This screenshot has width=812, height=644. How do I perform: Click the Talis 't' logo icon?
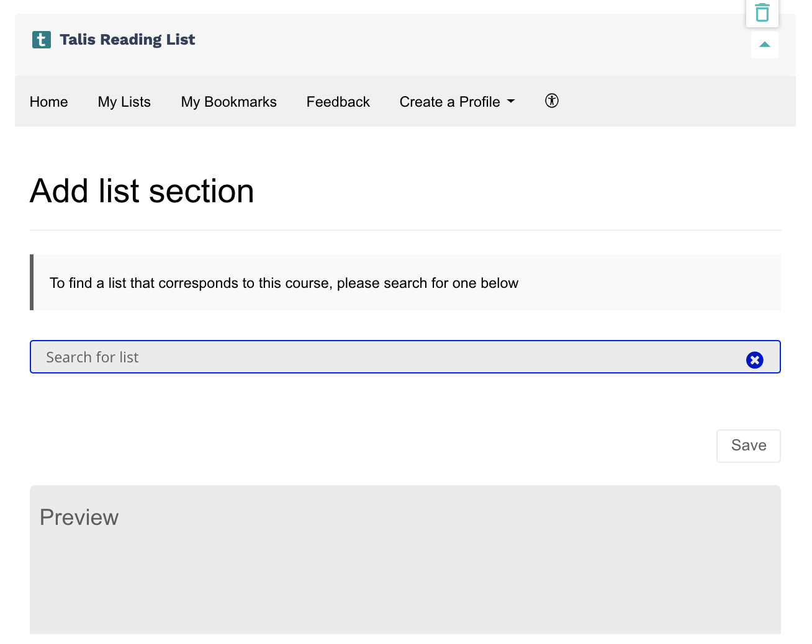click(x=42, y=40)
